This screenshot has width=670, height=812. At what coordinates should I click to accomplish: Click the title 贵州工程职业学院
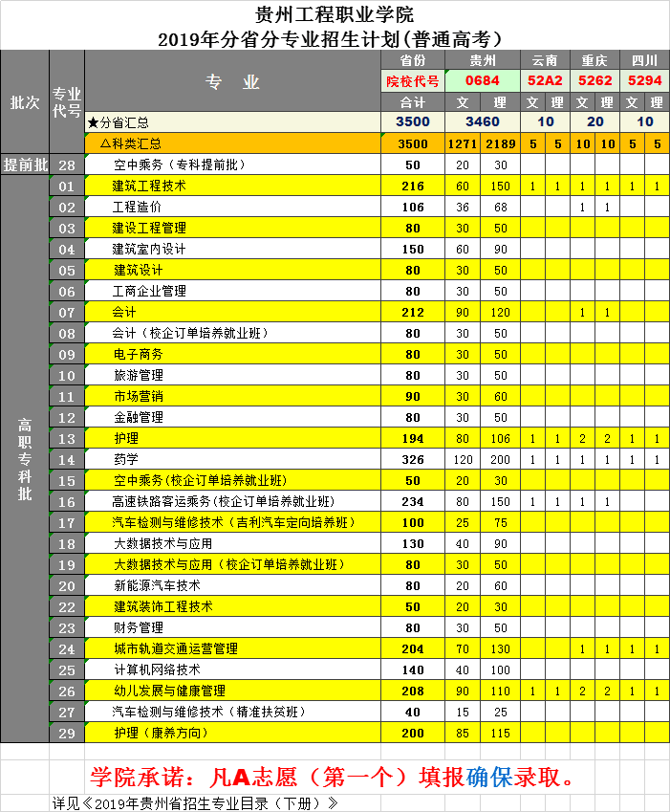(x=334, y=15)
